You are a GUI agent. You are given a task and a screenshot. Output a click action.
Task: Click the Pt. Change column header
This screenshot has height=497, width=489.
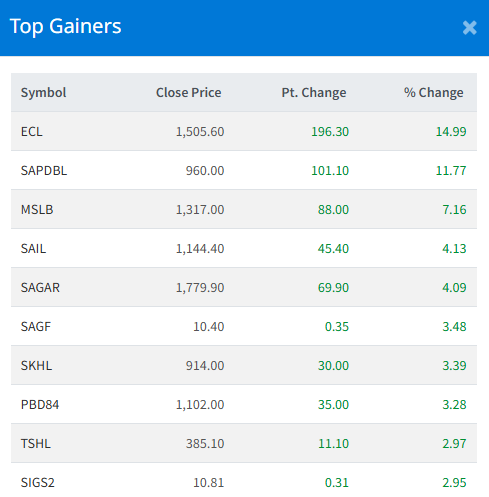314,92
